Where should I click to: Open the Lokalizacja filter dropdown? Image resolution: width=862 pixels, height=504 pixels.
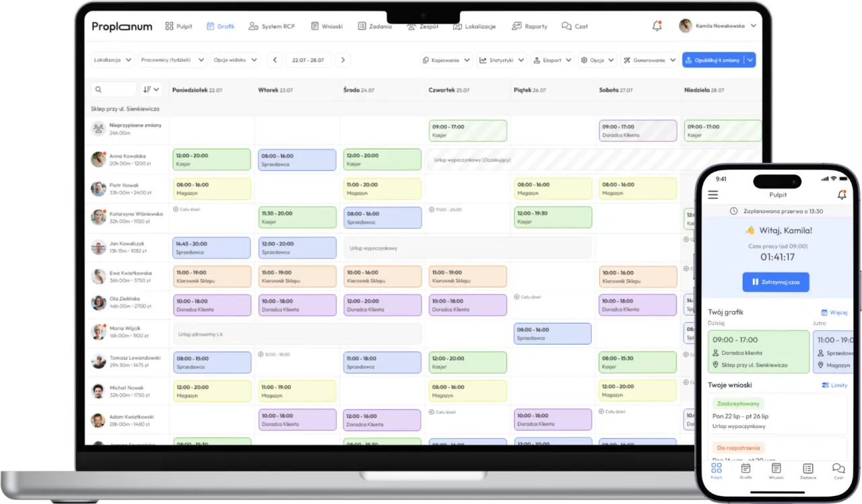coord(112,60)
